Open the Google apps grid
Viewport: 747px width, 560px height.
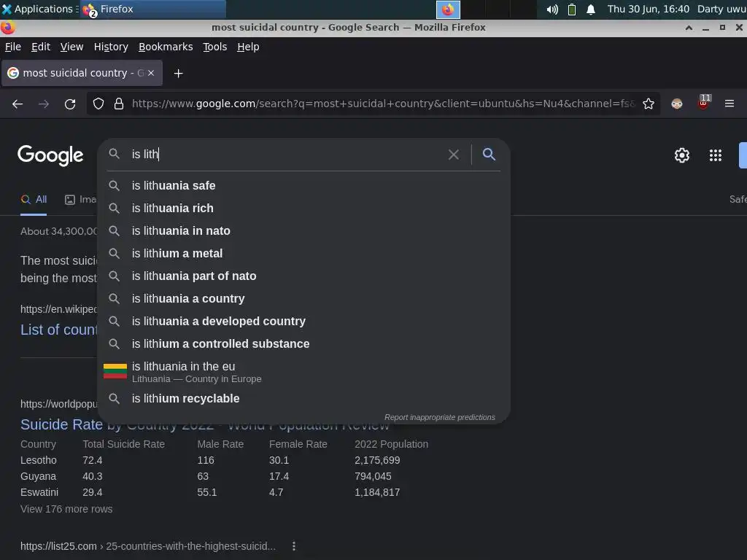[x=716, y=155]
